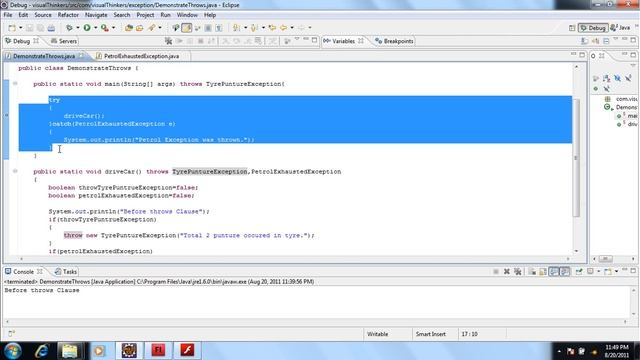Click the External Tools run icon

[105, 28]
